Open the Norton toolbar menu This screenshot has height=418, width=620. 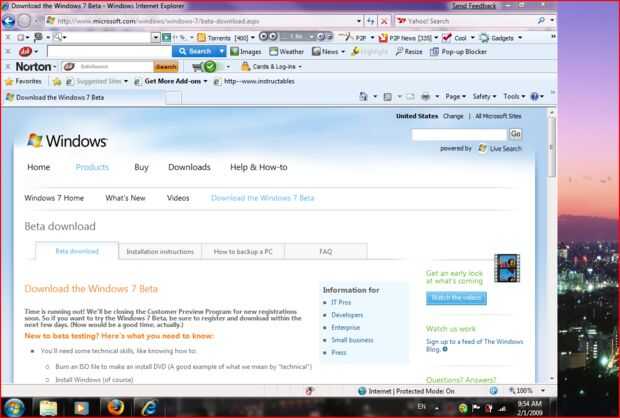pyautogui.click(x=36, y=66)
